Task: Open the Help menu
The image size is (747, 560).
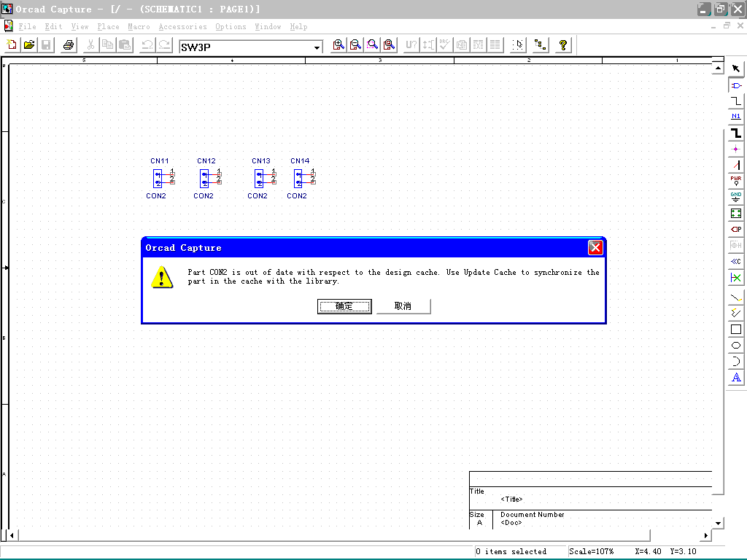Action: point(298,27)
